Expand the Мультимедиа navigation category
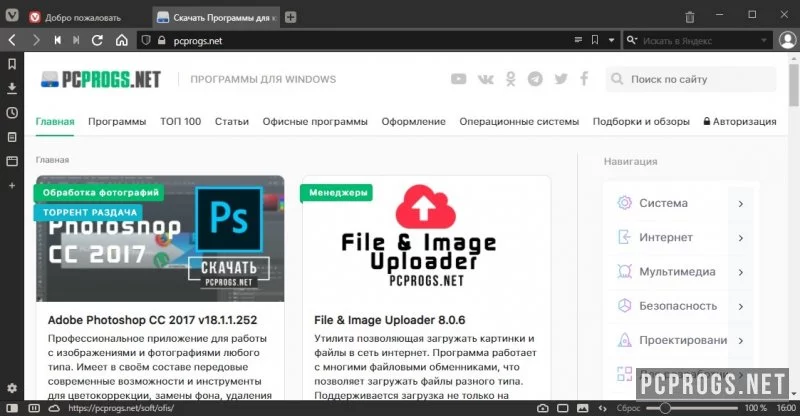Screen dimensions: 800x416 680,272
